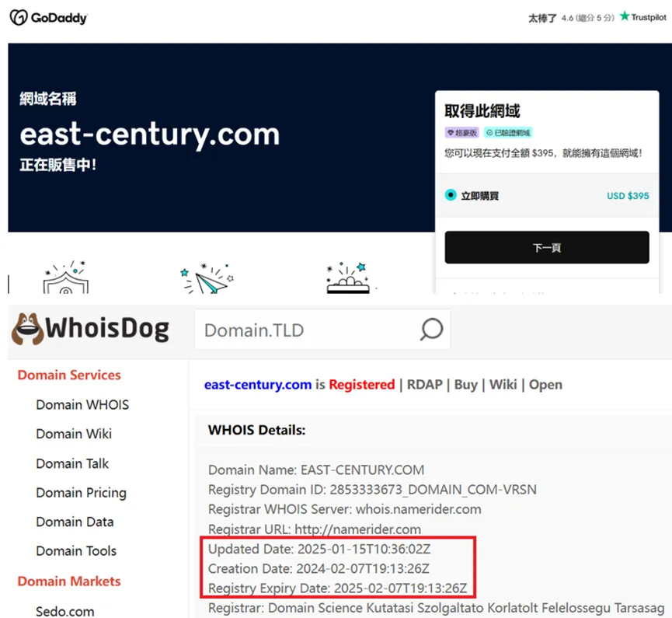The image size is (672, 618).
Task: Open the Wiki link next to Buy
Action: click(x=503, y=385)
